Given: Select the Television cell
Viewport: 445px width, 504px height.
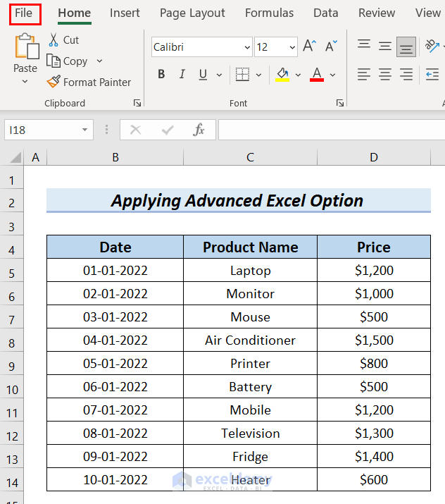Looking at the screenshot, I should click(x=250, y=433).
